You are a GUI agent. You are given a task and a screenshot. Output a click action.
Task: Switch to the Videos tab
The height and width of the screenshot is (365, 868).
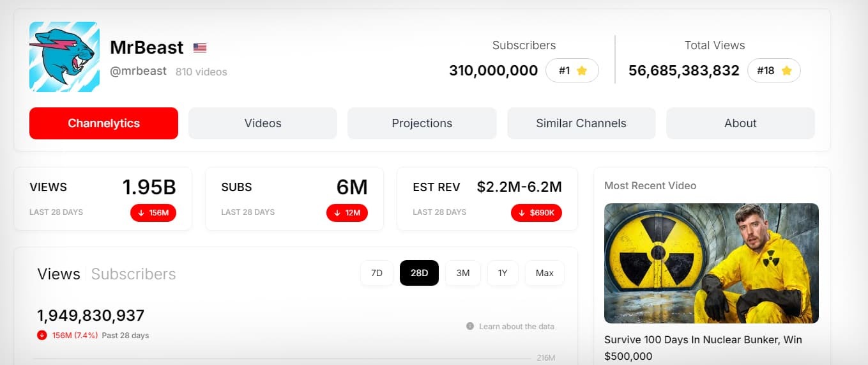pyautogui.click(x=263, y=123)
